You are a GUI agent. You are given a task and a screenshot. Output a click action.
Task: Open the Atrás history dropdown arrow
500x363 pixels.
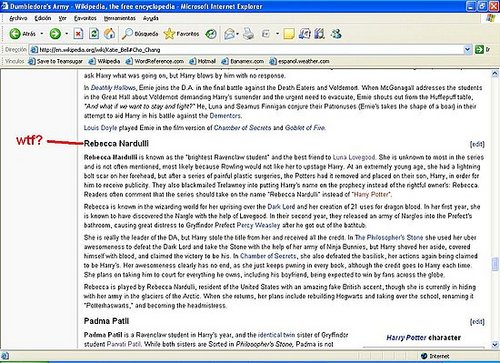click(x=42, y=34)
